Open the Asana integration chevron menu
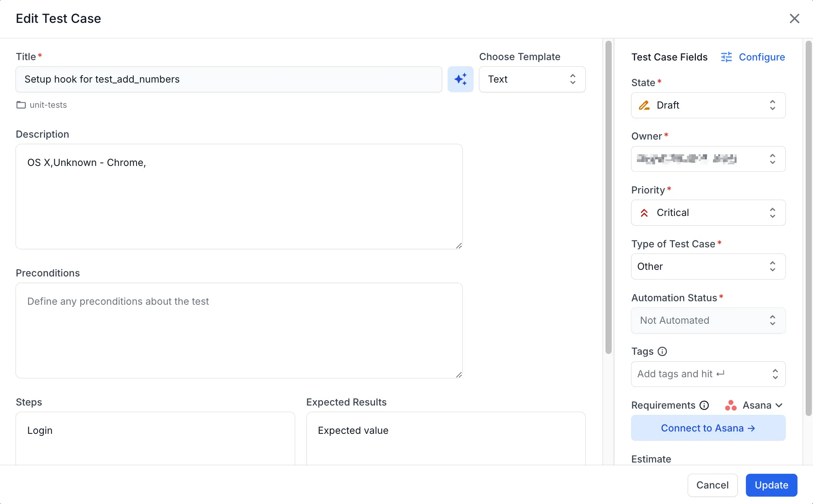813x504 pixels. pos(779,405)
